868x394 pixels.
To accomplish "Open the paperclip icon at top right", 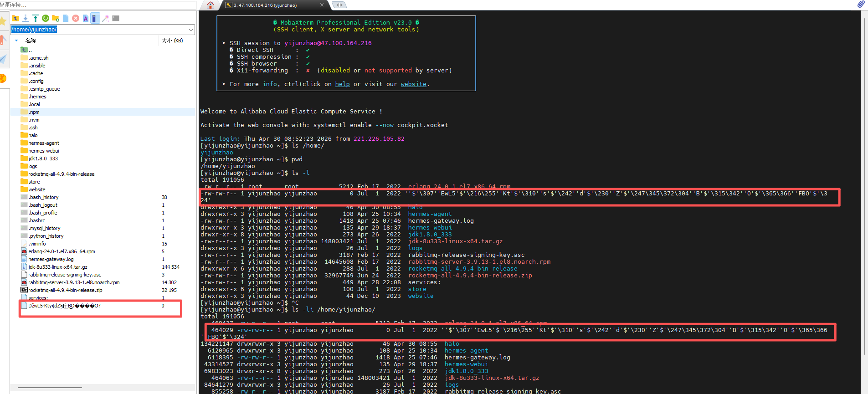I will pos(861,5).
